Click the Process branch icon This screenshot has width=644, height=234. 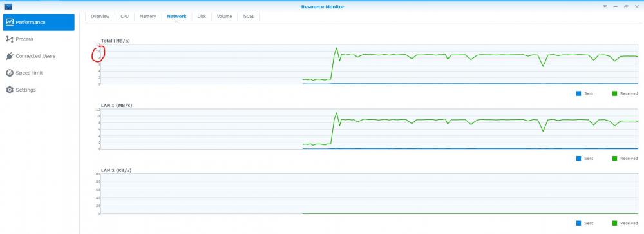coord(10,39)
